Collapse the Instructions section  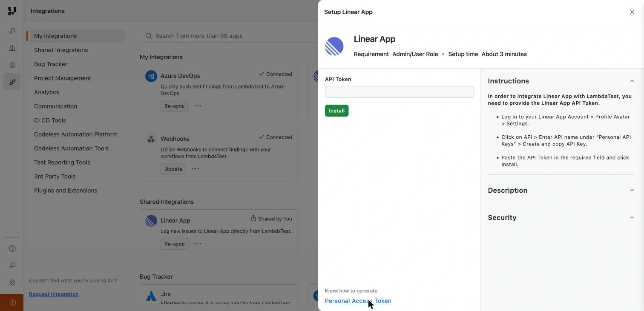[632, 81]
